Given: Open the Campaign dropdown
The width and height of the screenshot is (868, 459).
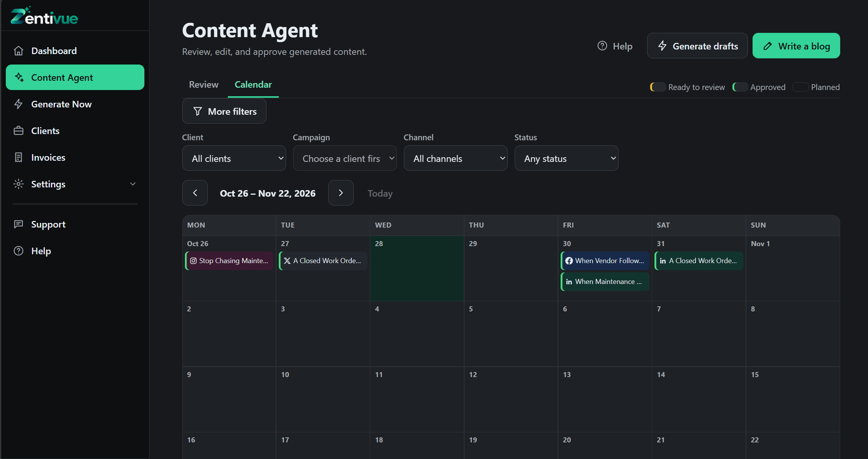Looking at the screenshot, I should [x=345, y=158].
